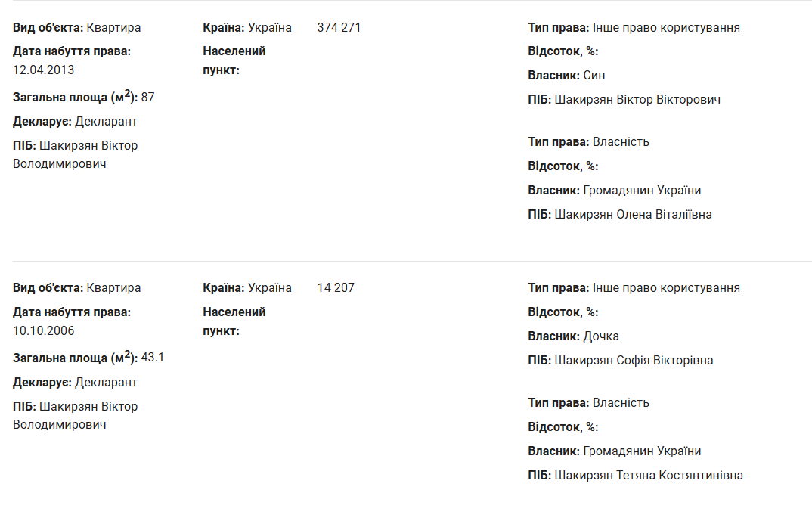Image resolution: width=812 pixels, height=521 pixels.
Task: Click Власність above Шакирзян Тетяна Костянтинівна
Action: click(x=621, y=403)
